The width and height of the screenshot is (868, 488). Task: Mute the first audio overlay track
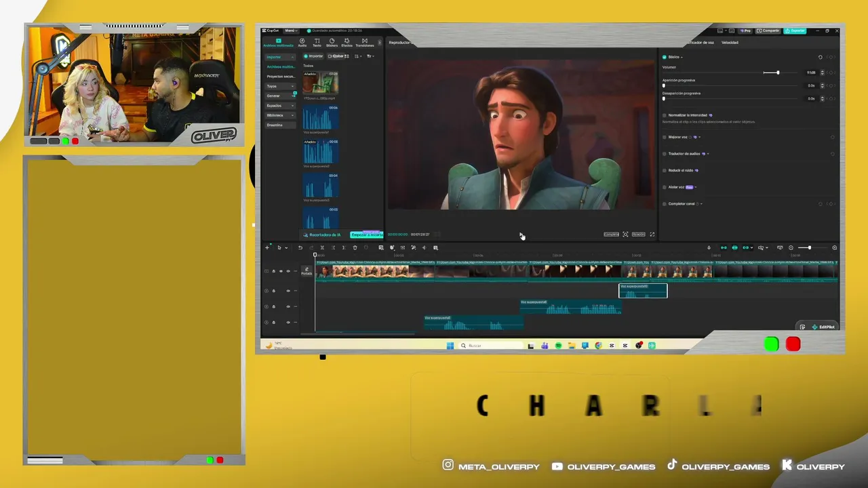(288, 291)
